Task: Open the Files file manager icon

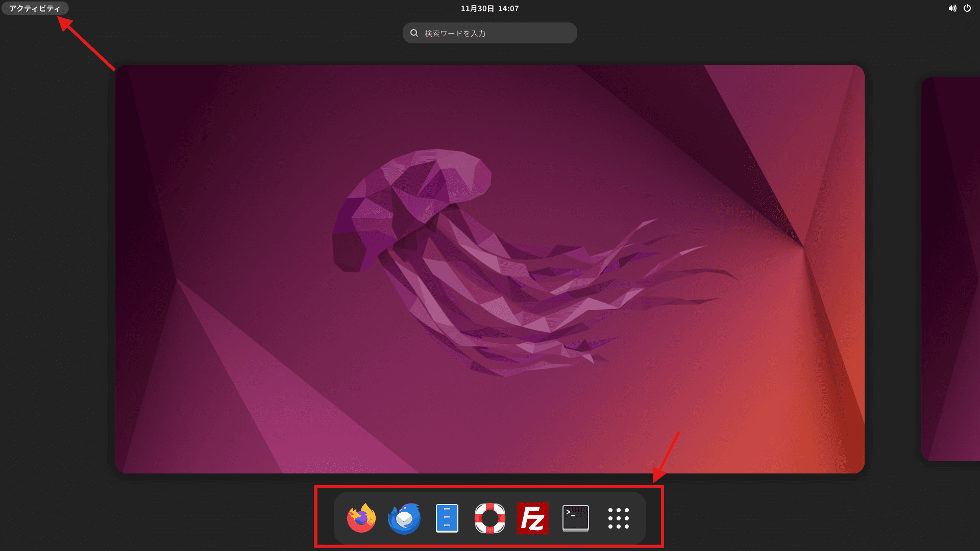Action: (447, 518)
